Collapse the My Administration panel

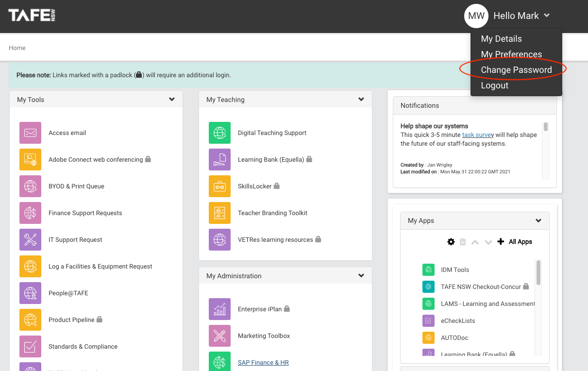(361, 276)
